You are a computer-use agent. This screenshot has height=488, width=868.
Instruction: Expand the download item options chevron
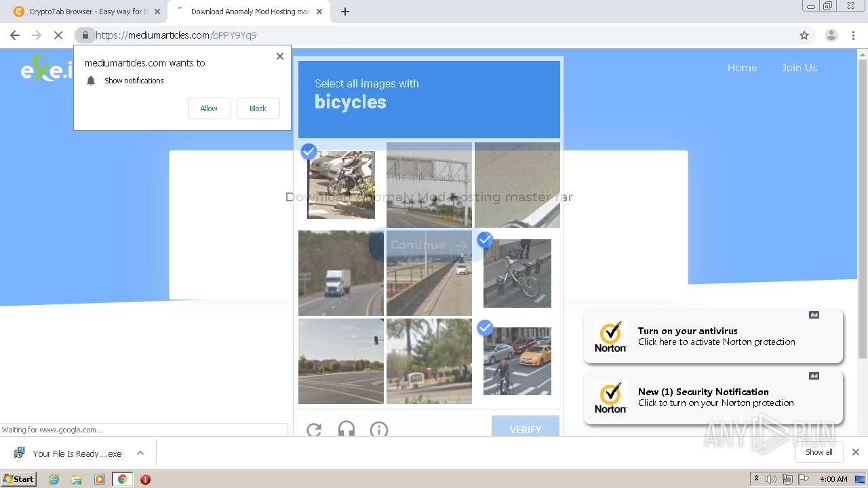140,453
